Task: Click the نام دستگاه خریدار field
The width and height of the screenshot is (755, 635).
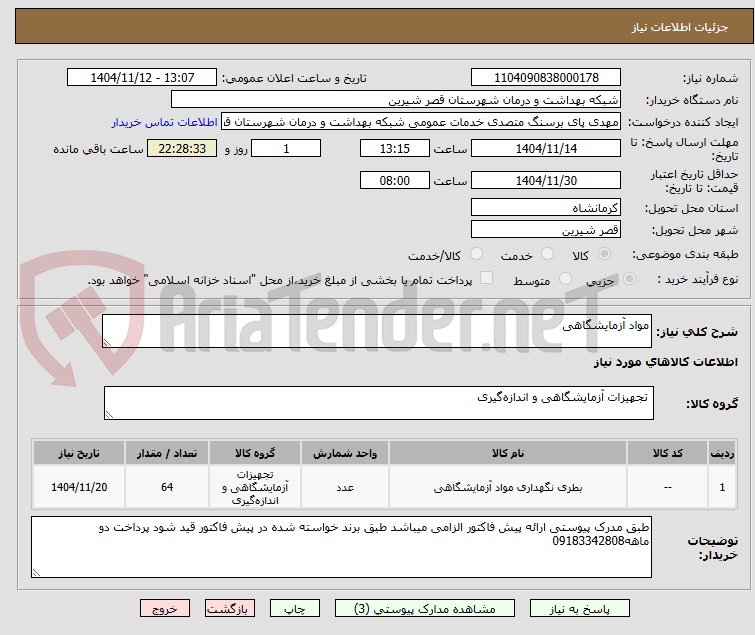Action: (x=395, y=100)
